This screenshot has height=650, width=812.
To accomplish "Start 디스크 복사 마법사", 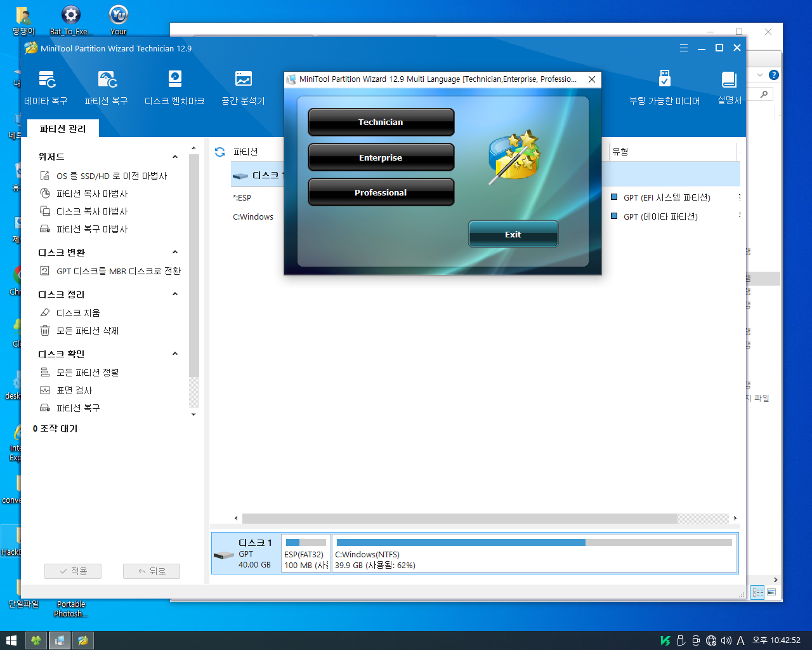I will tap(84, 211).
